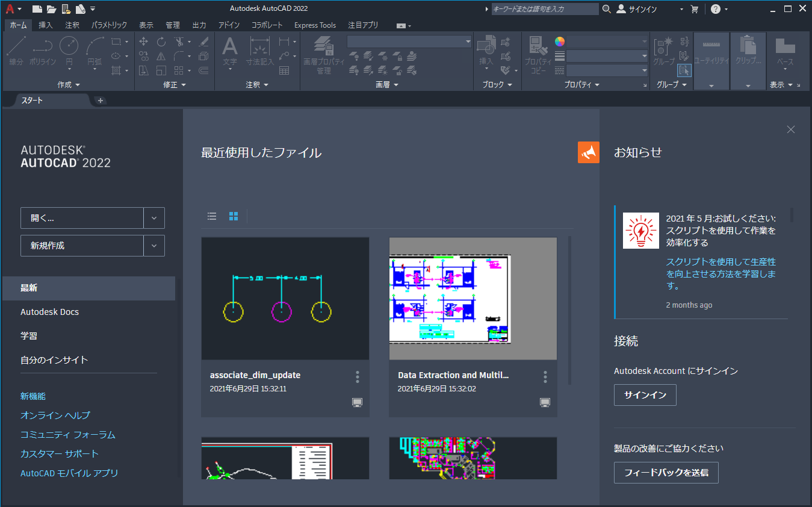Switch to the 挿入 ribbon tab
The height and width of the screenshot is (507, 812).
pos(46,25)
